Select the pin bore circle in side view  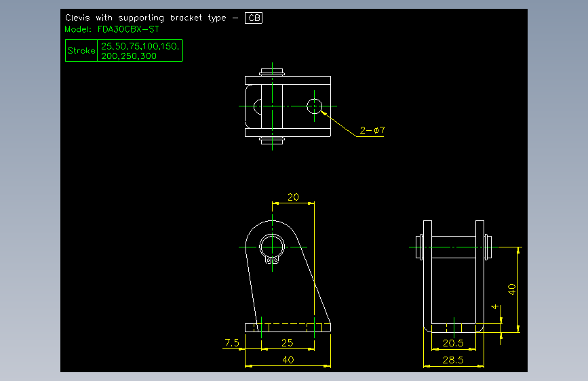272,247
